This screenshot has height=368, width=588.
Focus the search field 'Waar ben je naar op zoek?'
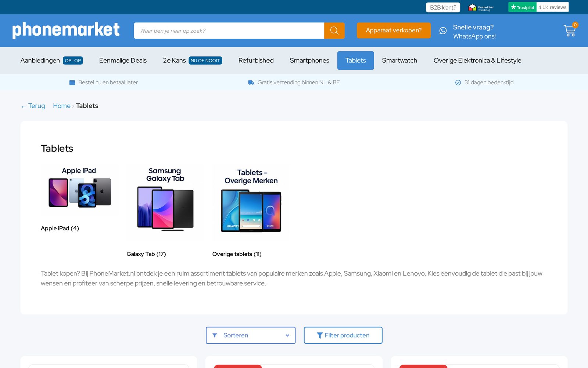(x=229, y=31)
